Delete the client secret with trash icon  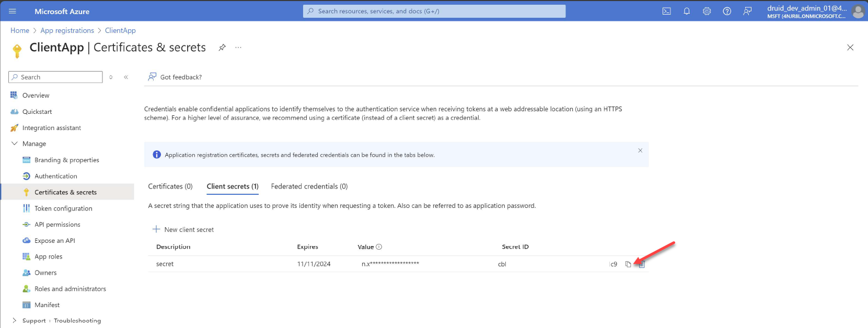[642, 264]
